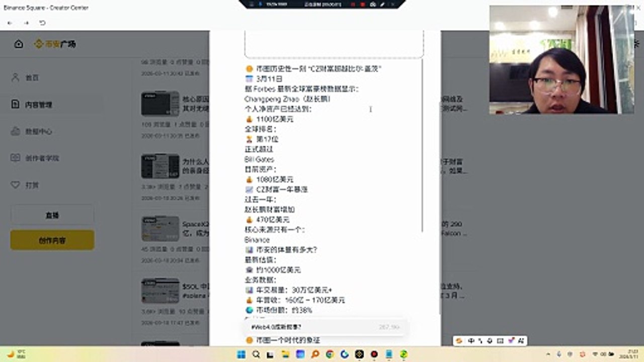Click the 市场份额:约38% line

click(x=278, y=310)
